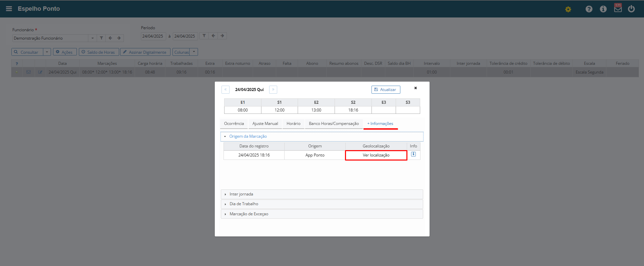This screenshot has width=644, height=266.
Task: Click the Saldo dia BH column header
Action: click(399, 63)
